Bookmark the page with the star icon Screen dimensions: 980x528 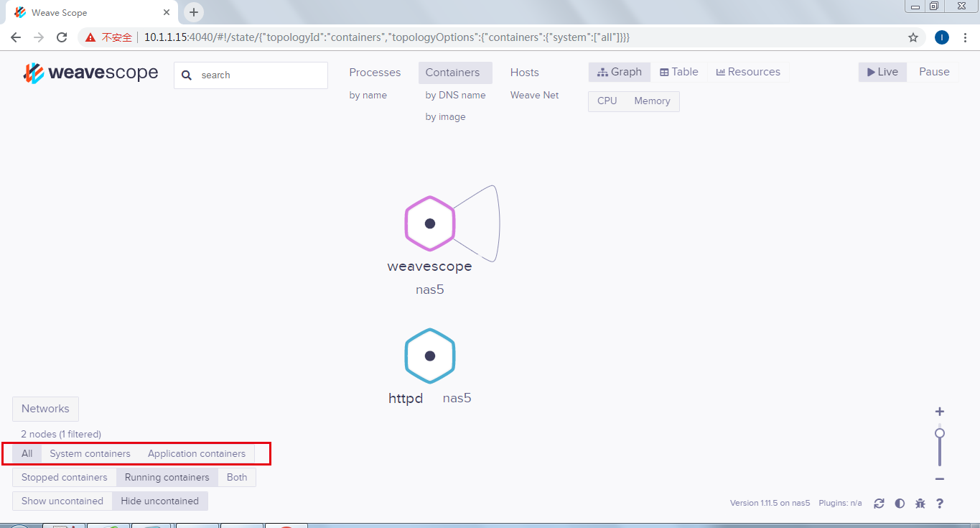click(913, 37)
